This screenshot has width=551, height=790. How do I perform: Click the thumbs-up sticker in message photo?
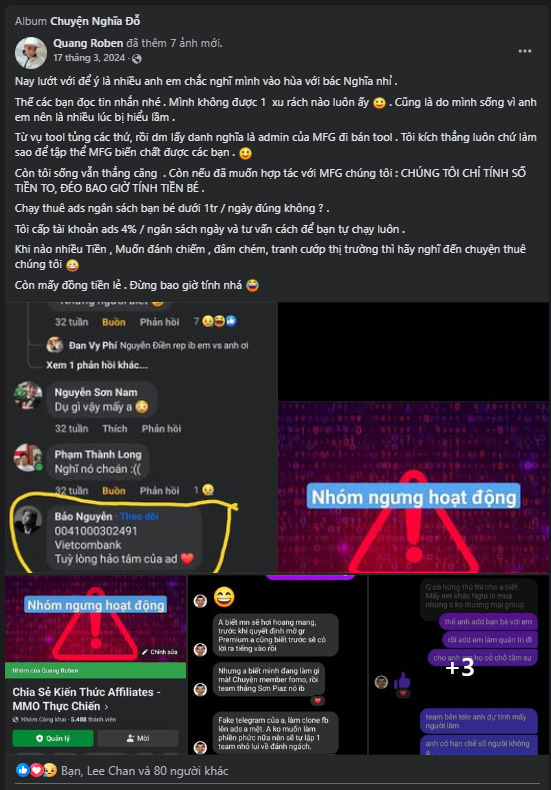pos(402,682)
